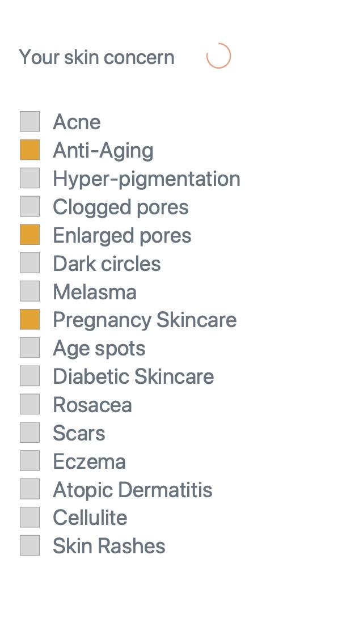363x644 pixels.
Task: Check the Rosacea checkbox
Action: tap(29, 404)
